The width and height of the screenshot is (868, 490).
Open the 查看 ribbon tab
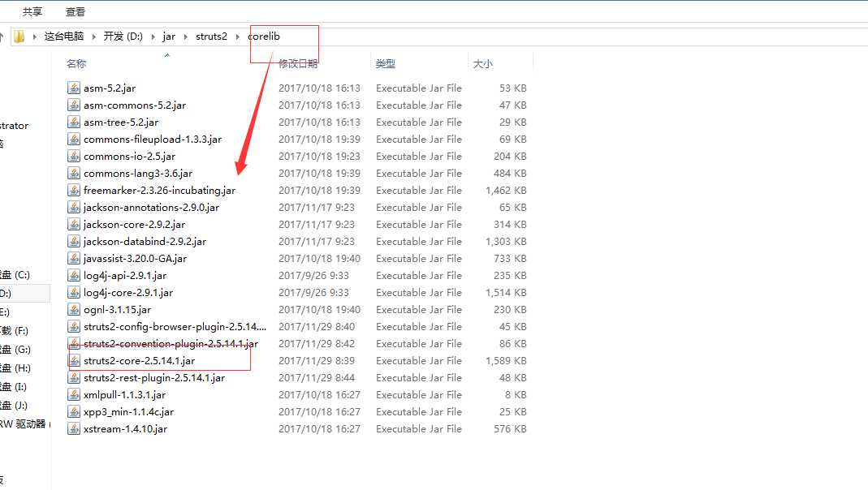pyautogui.click(x=76, y=11)
